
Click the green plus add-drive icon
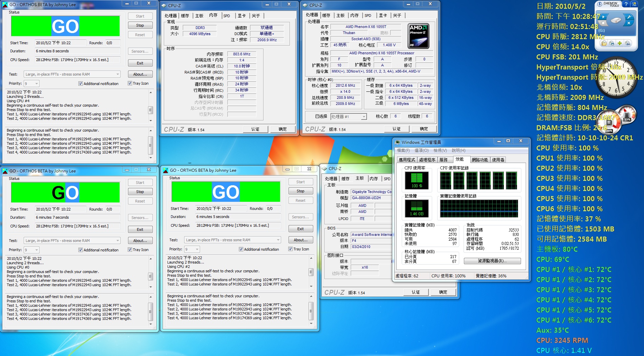pos(620,43)
